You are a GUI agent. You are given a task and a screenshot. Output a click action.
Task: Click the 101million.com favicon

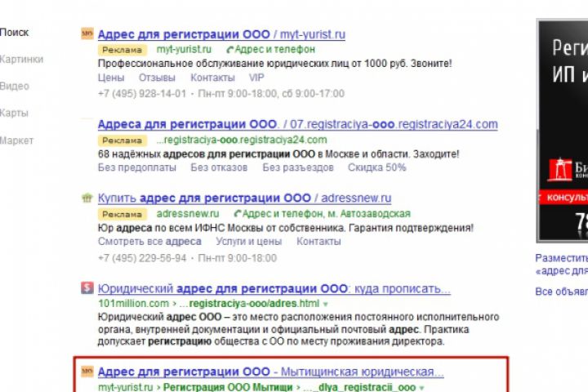[x=87, y=287]
